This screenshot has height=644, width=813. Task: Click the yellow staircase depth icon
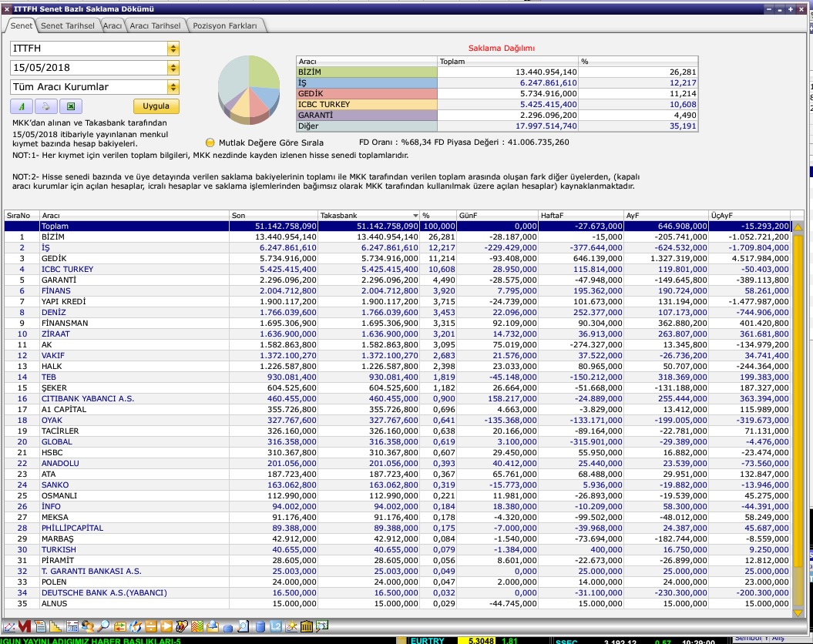[x=55, y=626]
